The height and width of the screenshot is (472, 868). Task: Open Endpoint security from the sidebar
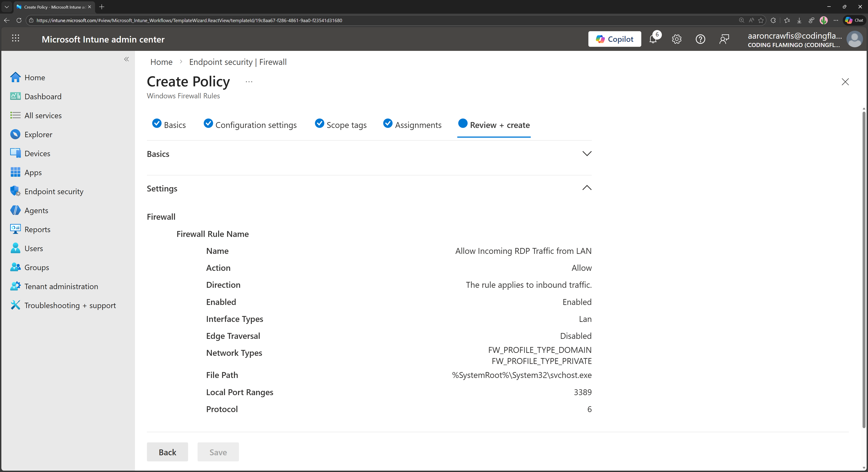54,191
